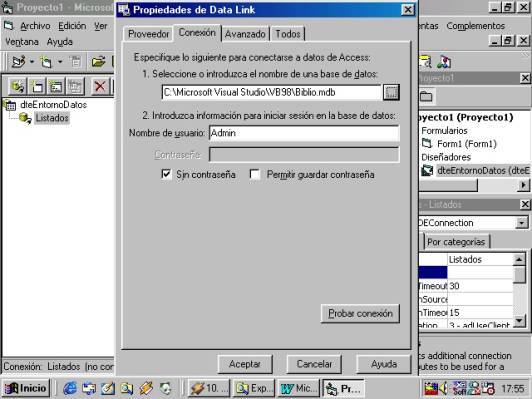Image resolution: width=532 pixels, height=399 pixels.
Task: Open the DEConnection object dropdown
Action: pyautogui.click(x=521, y=223)
